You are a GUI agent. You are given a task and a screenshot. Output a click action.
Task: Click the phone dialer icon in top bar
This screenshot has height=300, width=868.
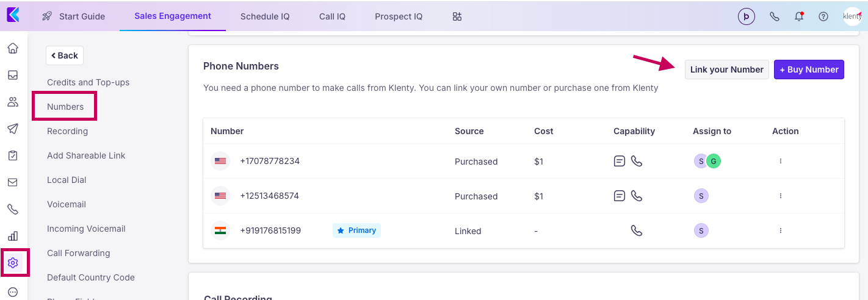775,16
